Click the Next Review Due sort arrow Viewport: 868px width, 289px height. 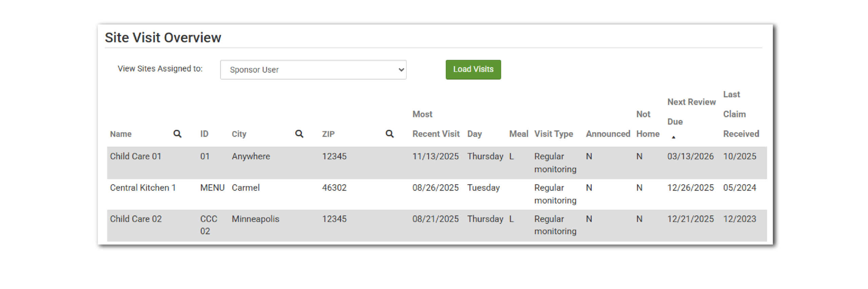pos(673,137)
